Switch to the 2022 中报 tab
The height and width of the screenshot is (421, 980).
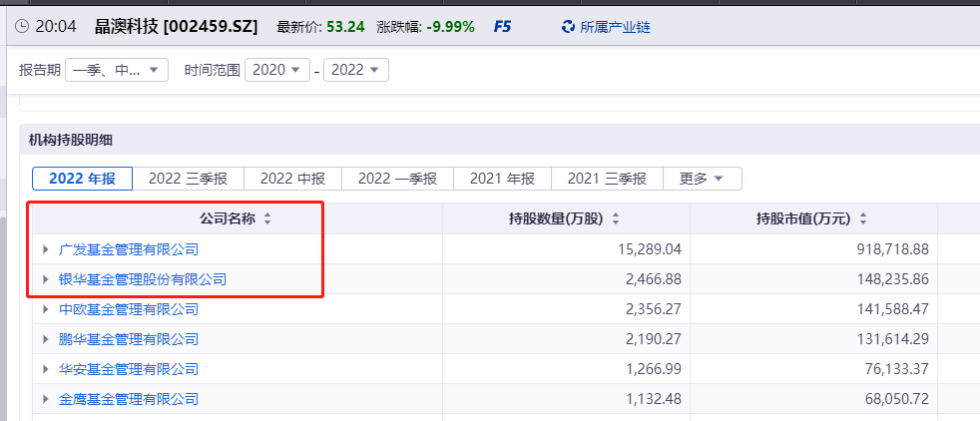point(293,179)
